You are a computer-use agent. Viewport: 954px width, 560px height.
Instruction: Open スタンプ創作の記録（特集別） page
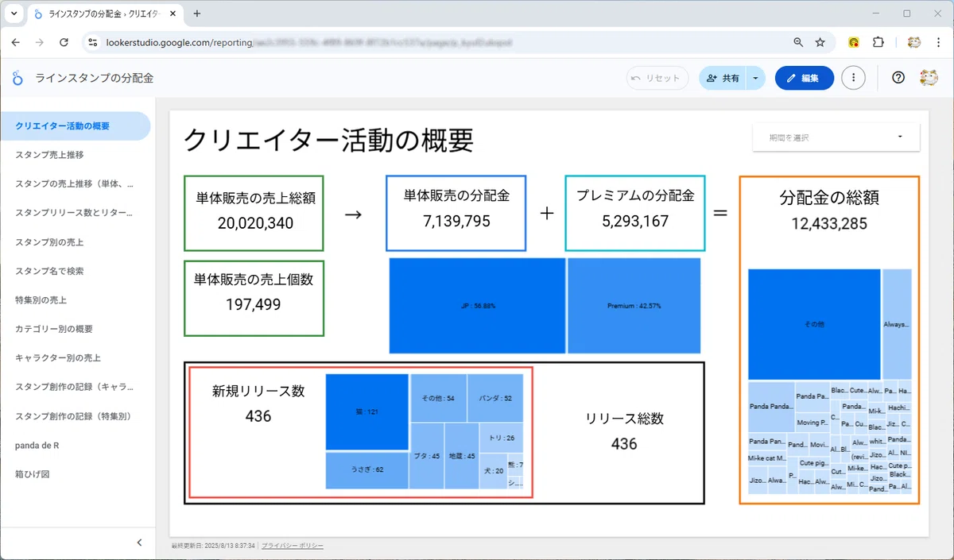click(x=75, y=416)
